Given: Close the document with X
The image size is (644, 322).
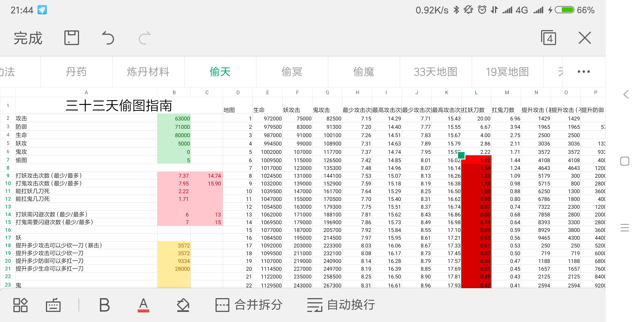Looking at the screenshot, I should tap(585, 38).
